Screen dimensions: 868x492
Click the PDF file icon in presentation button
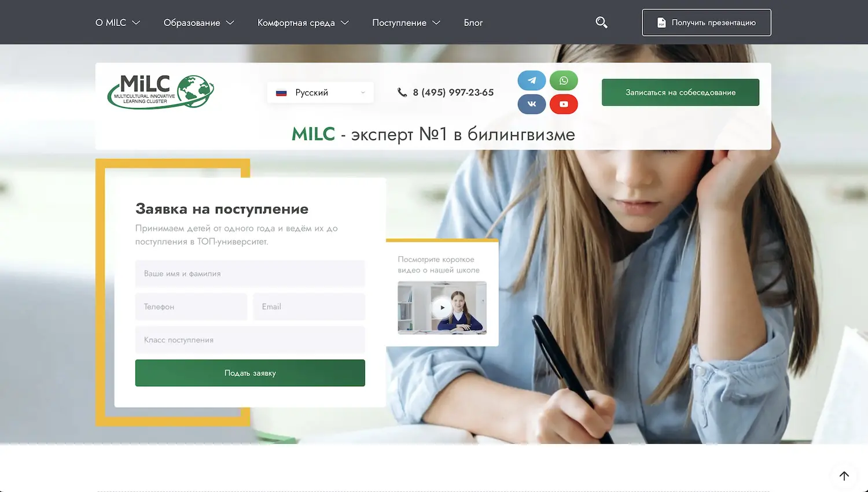[x=661, y=23]
